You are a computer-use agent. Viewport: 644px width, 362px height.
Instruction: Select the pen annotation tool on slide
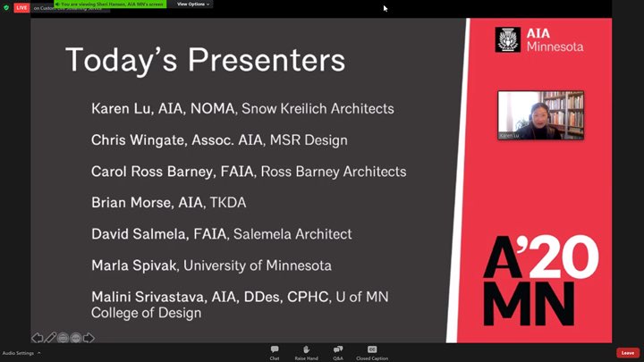point(50,337)
